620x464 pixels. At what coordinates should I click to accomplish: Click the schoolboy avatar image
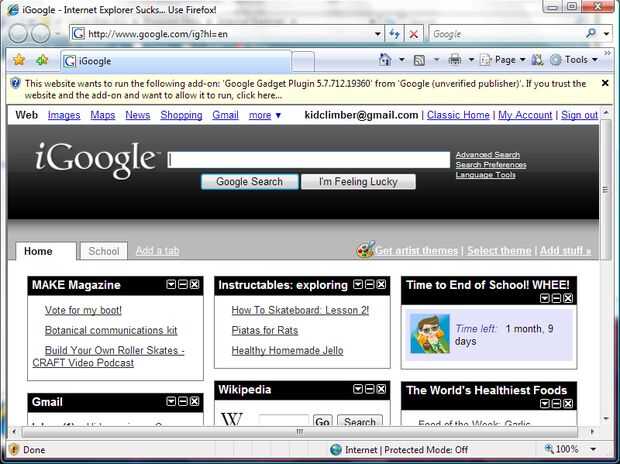pos(430,334)
